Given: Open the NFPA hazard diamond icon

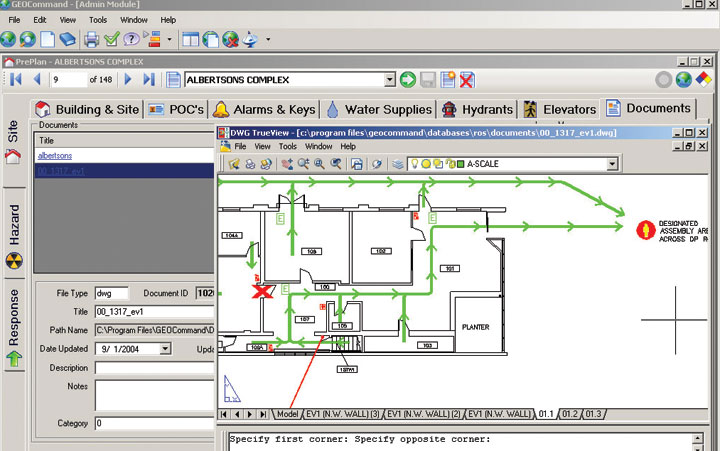Looking at the screenshot, I should [705, 80].
